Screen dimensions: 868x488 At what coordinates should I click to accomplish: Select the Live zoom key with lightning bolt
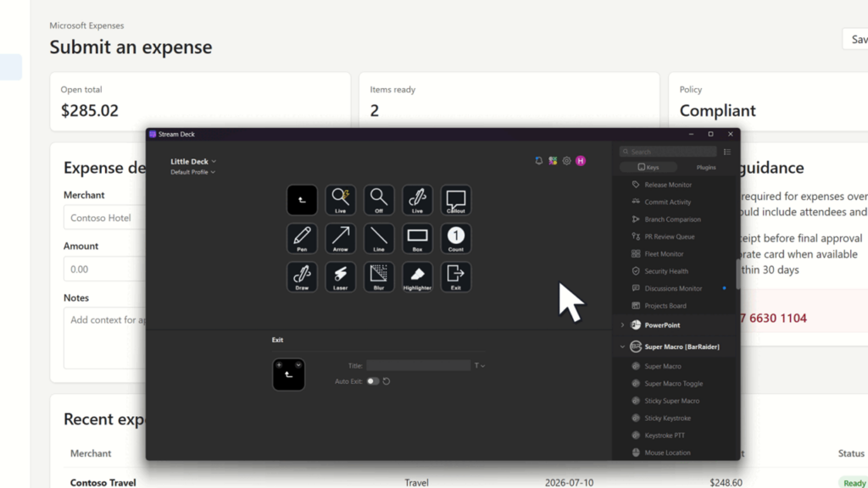tap(340, 200)
